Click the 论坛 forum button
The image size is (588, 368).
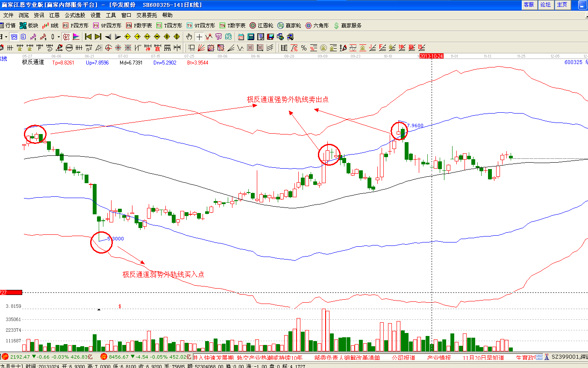coord(545,5)
